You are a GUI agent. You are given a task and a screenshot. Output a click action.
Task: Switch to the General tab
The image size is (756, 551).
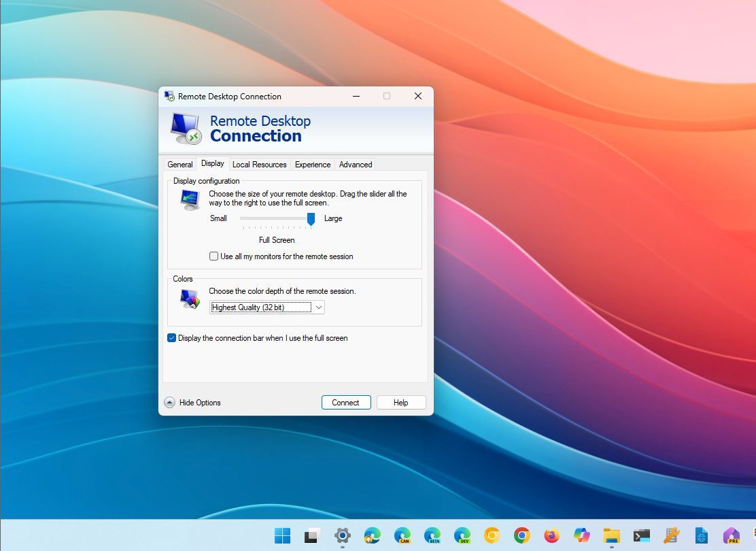180,165
